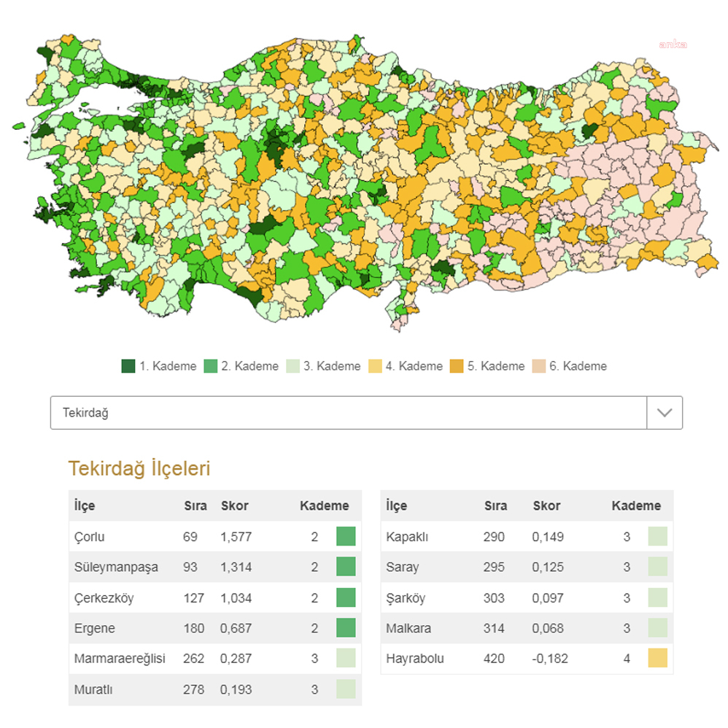Image resolution: width=728 pixels, height=728 pixels.
Task: Click the Kademe header in right table
Action: click(x=636, y=506)
